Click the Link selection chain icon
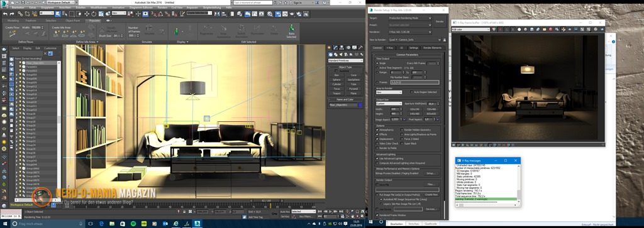This screenshot has height=228, width=644. pos(20,14)
